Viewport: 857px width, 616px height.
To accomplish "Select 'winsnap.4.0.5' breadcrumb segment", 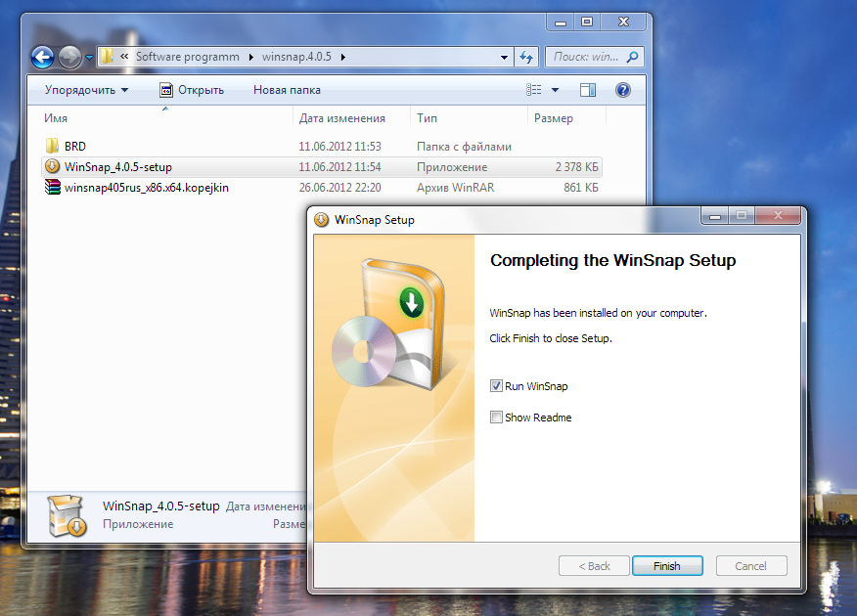I will point(296,57).
